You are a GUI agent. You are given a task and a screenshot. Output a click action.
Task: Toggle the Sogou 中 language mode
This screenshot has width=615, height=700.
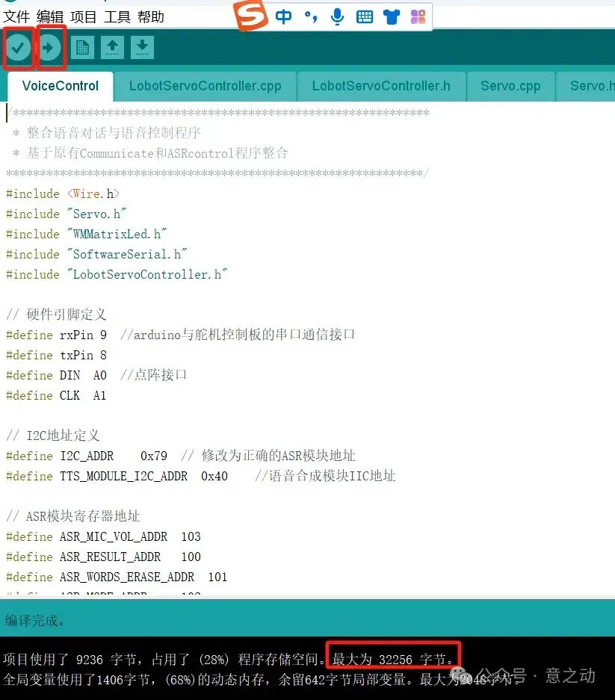click(x=283, y=17)
